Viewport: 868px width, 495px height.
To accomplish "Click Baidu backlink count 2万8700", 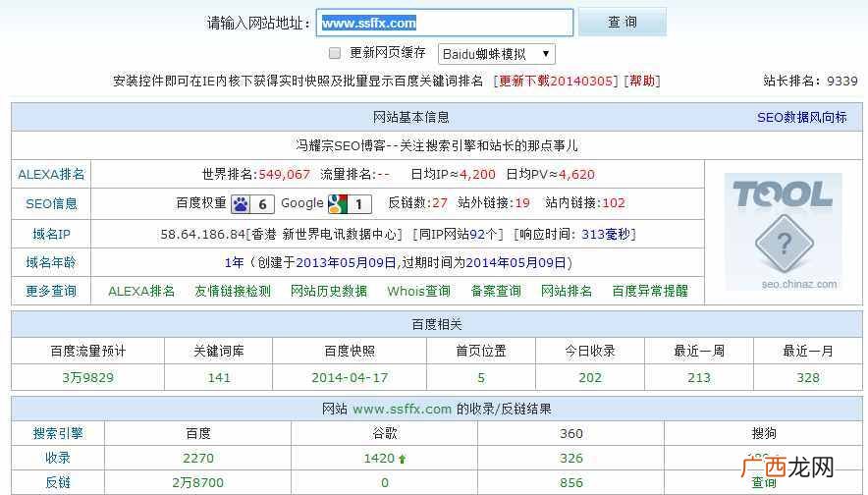I will coord(197,482).
